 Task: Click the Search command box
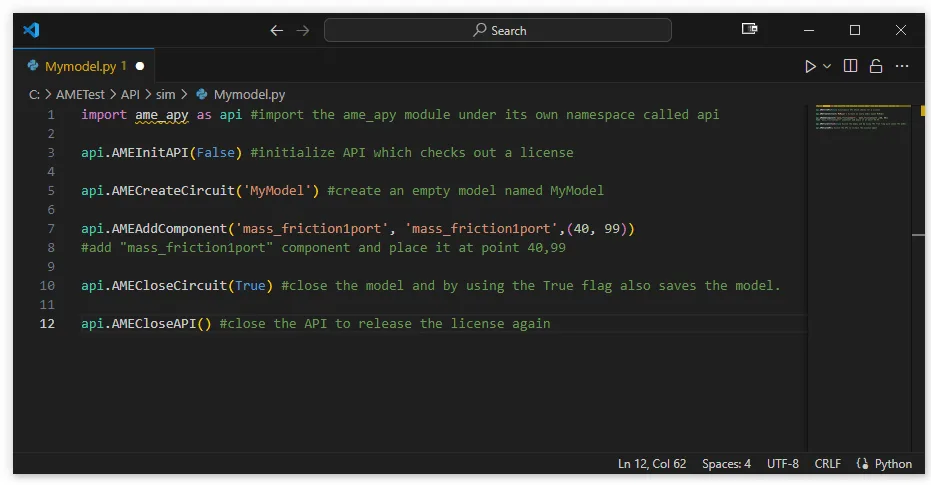(x=498, y=30)
